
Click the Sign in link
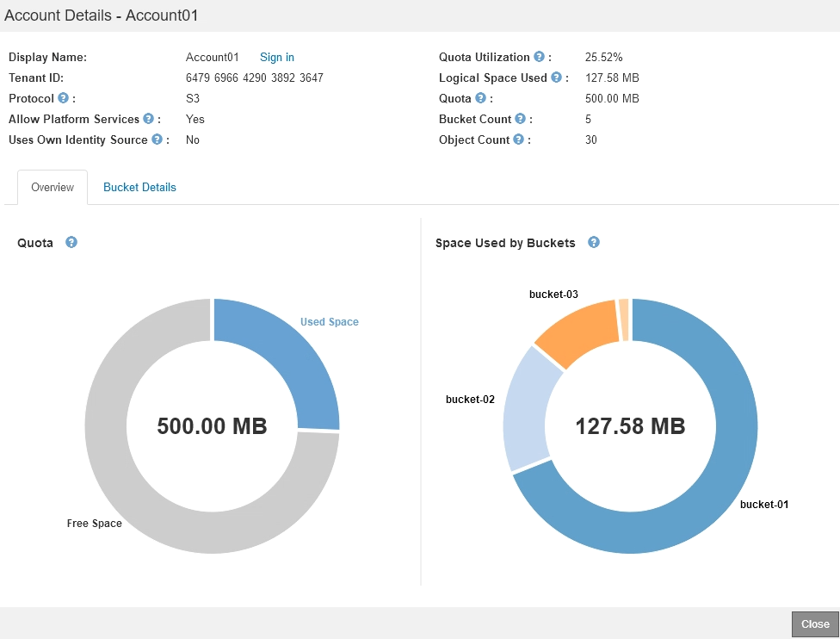277,57
